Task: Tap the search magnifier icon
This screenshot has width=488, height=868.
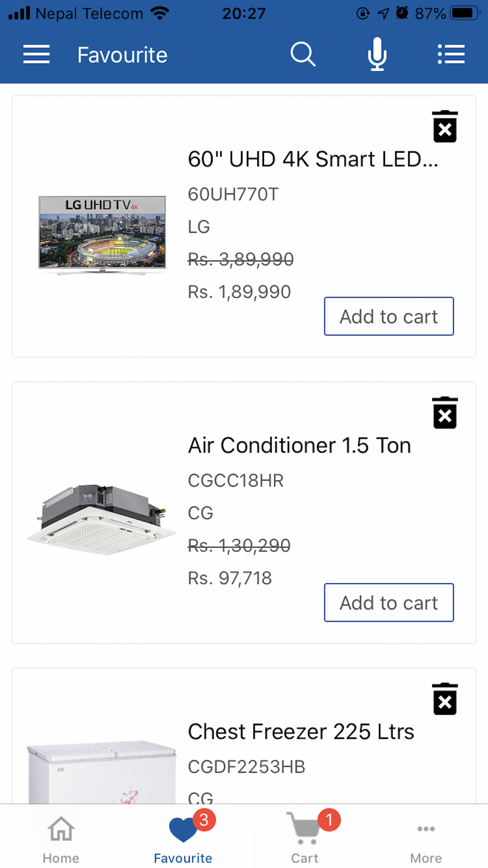Action: 303,54
